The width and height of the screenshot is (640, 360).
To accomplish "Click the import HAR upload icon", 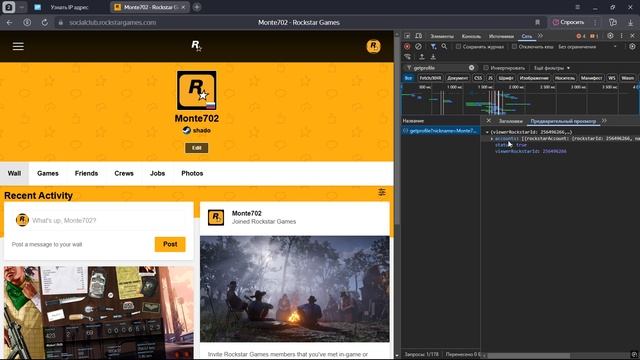I will coord(422,57).
